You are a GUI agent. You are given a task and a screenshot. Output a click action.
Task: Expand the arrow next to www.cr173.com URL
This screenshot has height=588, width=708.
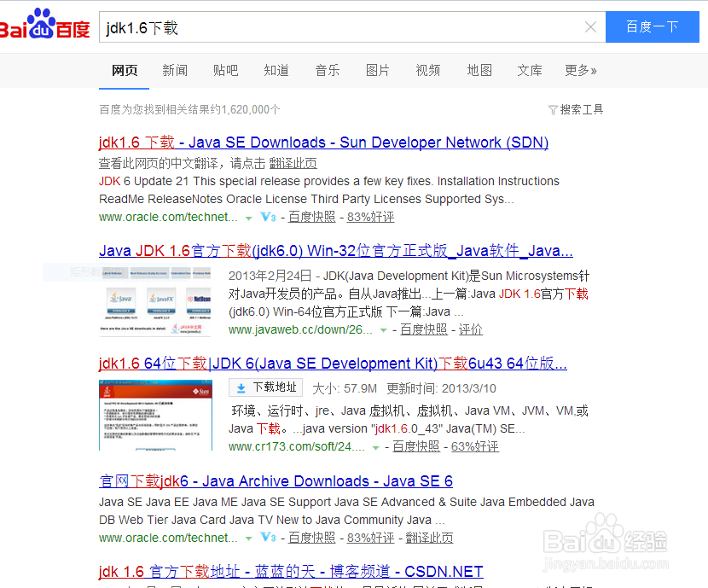tap(375, 448)
